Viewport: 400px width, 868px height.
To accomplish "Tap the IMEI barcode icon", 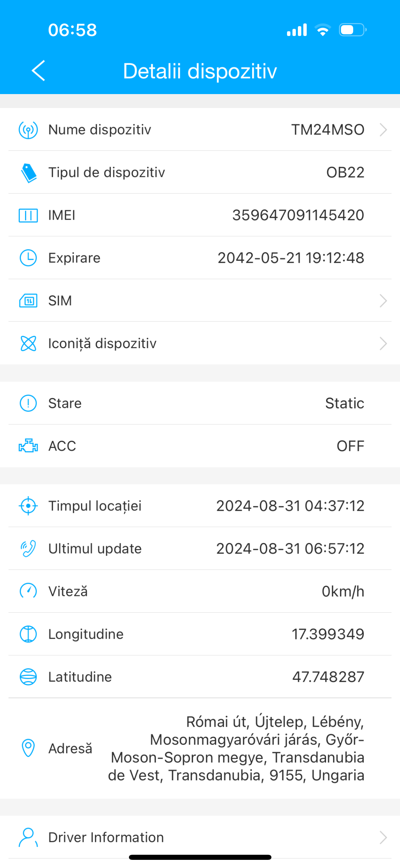I will [x=28, y=215].
